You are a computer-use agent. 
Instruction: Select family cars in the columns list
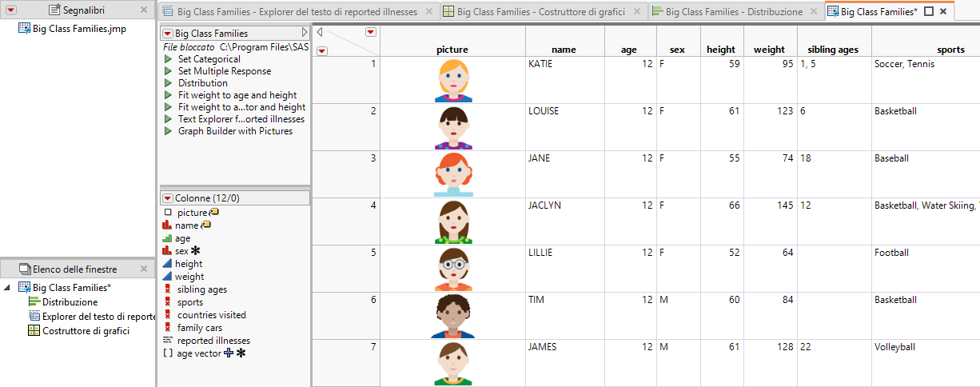click(x=200, y=328)
